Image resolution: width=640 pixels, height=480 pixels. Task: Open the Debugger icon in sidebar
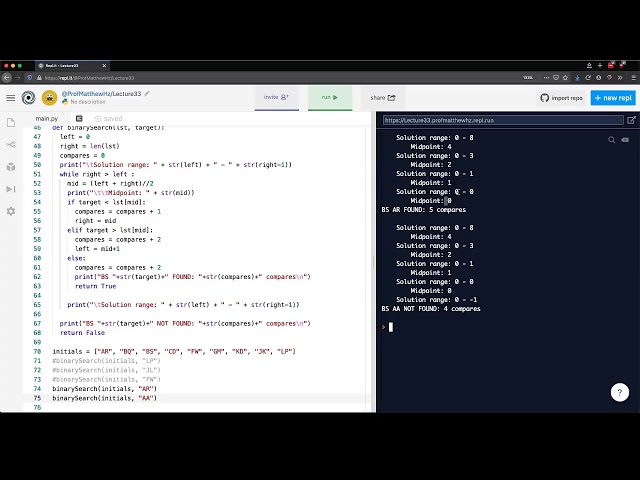pyautogui.click(x=11, y=188)
